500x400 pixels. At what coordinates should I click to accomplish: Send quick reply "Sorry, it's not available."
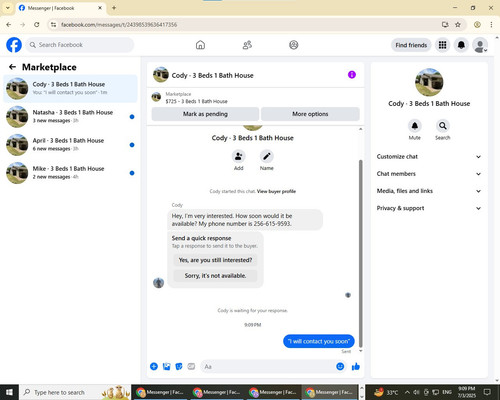point(215,276)
